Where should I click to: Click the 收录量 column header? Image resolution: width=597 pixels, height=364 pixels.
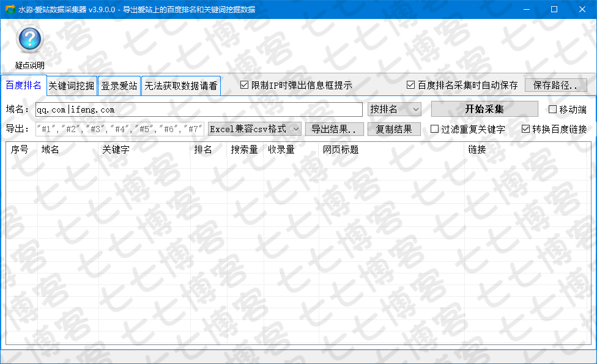coord(291,150)
